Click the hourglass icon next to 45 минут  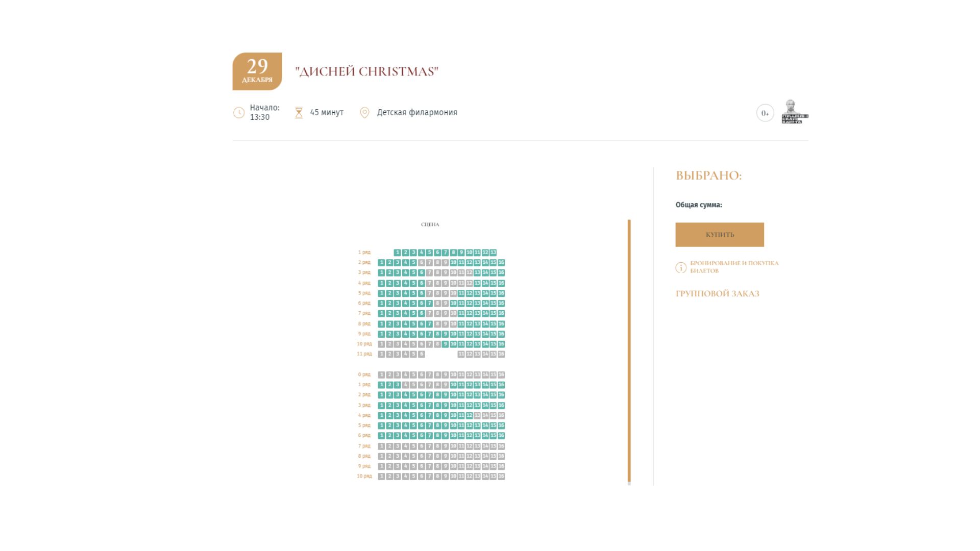pos(299,113)
